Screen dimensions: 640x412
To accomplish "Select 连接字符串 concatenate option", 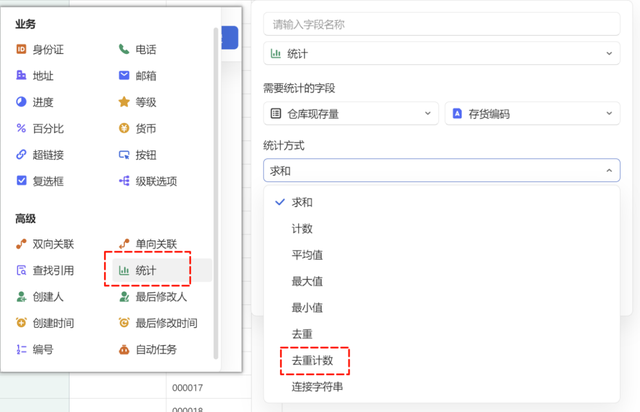I will [x=442, y=387].
